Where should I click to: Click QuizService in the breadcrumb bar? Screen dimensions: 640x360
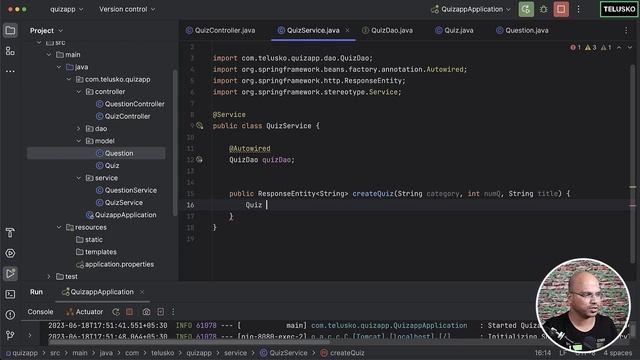pos(284,353)
